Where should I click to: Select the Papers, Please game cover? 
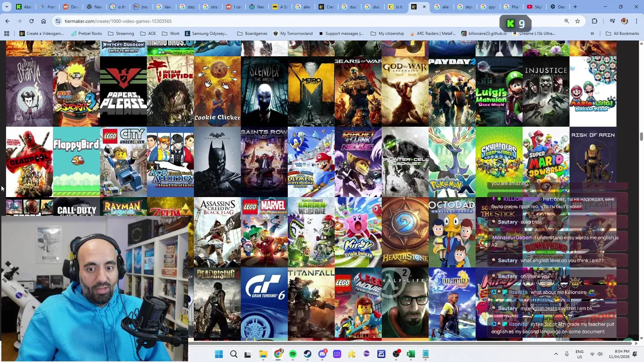[x=123, y=92]
